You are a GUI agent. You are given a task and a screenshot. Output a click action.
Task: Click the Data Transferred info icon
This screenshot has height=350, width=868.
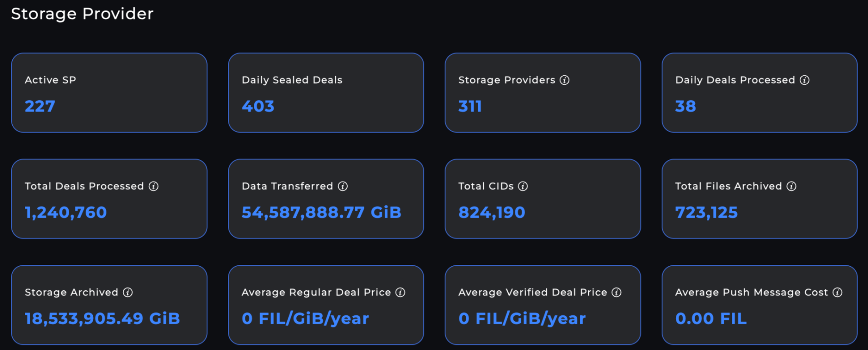pos(343,186)
